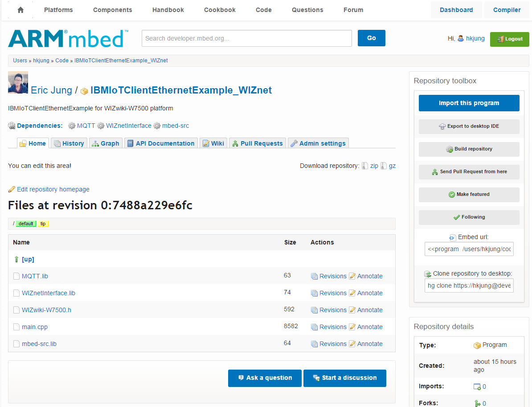532x407 pixels.
Task: Click the file icon next to MQTT.lib
Action: coord(16,276)
